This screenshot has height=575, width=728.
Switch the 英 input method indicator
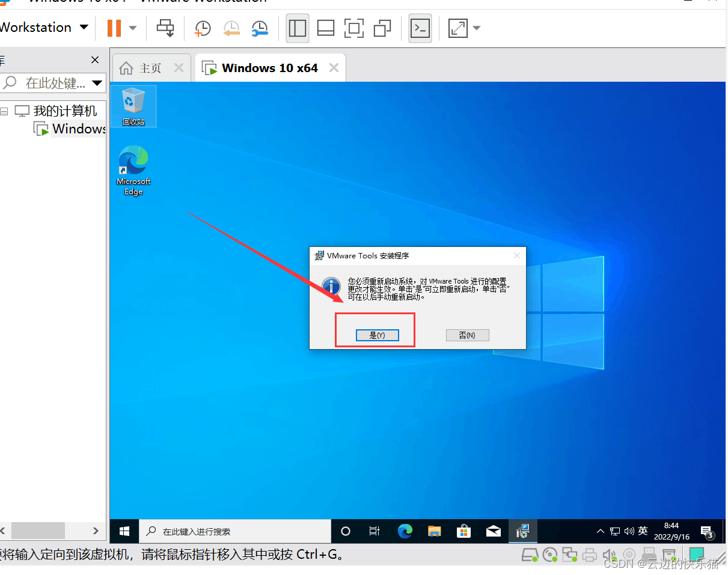(x=643, y=531)
